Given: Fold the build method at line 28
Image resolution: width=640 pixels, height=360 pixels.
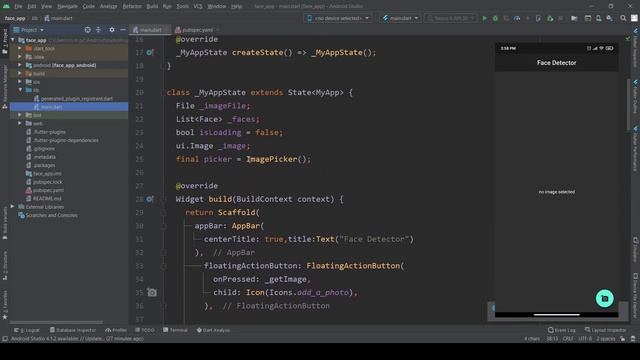Looking at the screenshot, I should coord(163,199).
